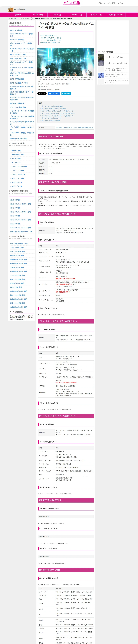Open the オーボンヌ攻略まとめ thumbnail
This screenshot has width=138, height=644.
(x=101, y=57)
